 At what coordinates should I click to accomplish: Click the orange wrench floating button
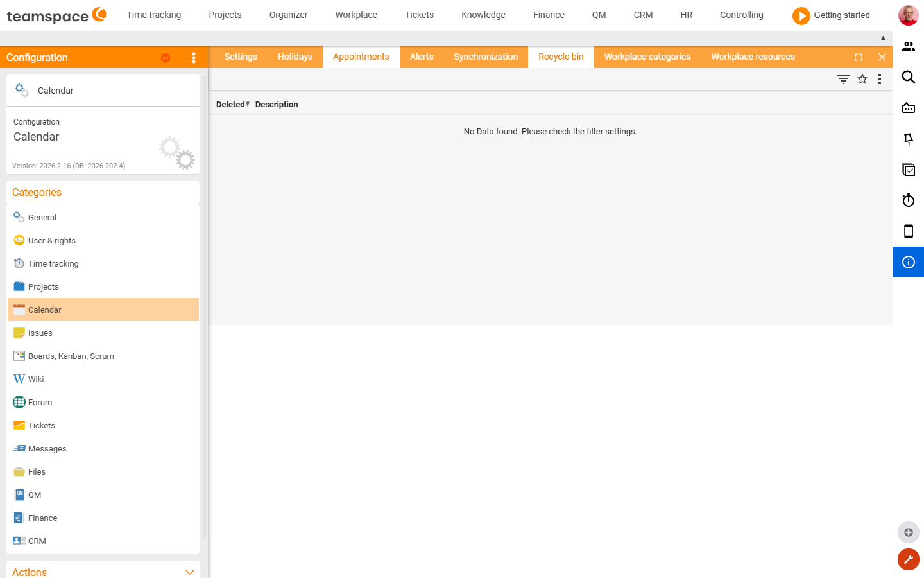click(x=909, y=559)
